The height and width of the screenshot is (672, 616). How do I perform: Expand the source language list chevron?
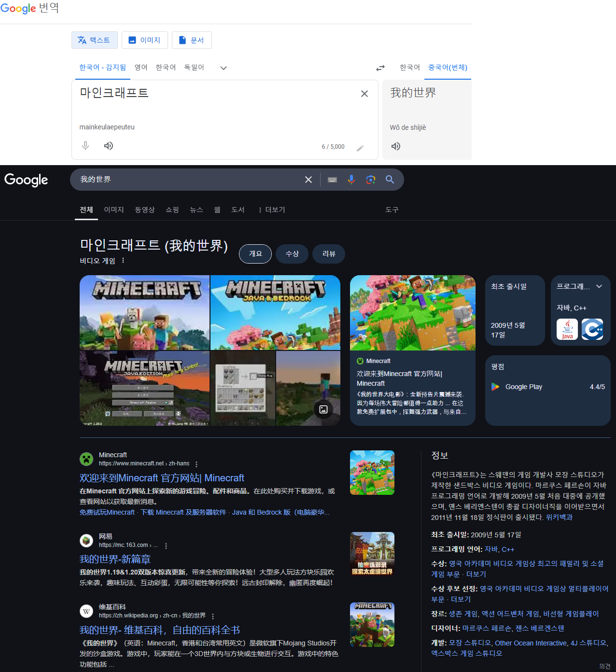[224, 68]
